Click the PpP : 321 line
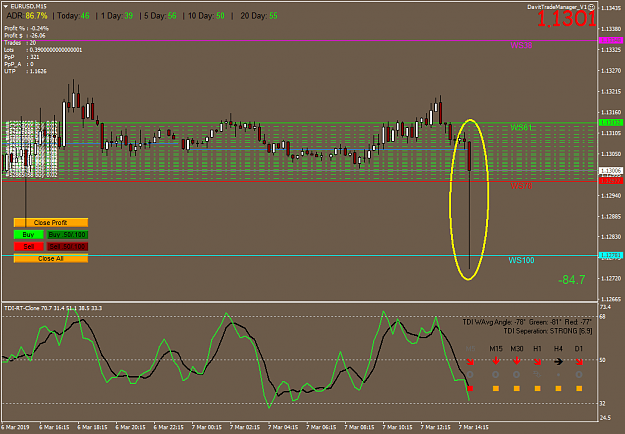The height and width of the screenshot is (434, 625). click(22, 57)
